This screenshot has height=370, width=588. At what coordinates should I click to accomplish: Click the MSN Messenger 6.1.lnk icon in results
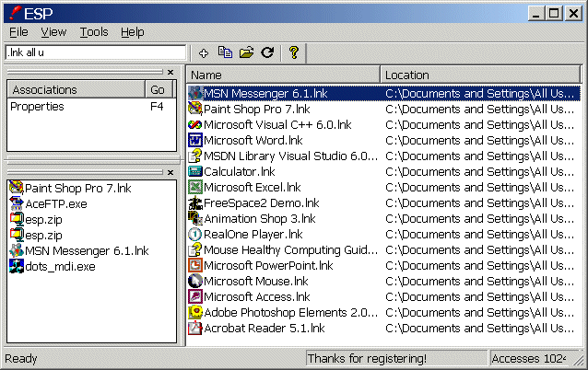[195, 93]
